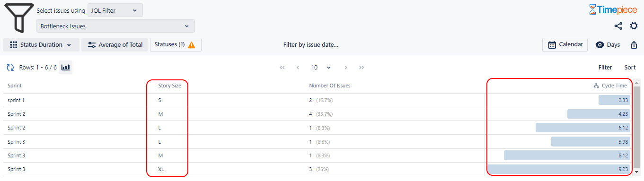Click the Filter menu above table
This screenshot has height=181, width=644.
click(x=605, y=68)
